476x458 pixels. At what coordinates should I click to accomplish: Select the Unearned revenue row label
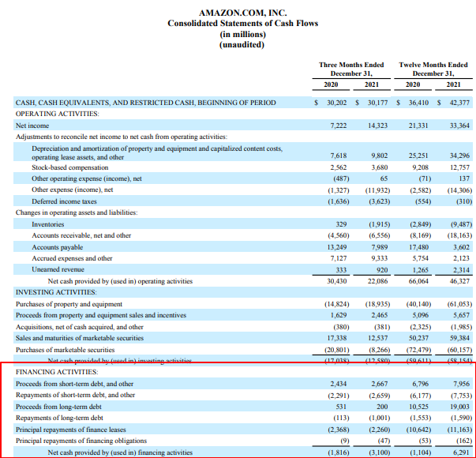tap(57, 268)
